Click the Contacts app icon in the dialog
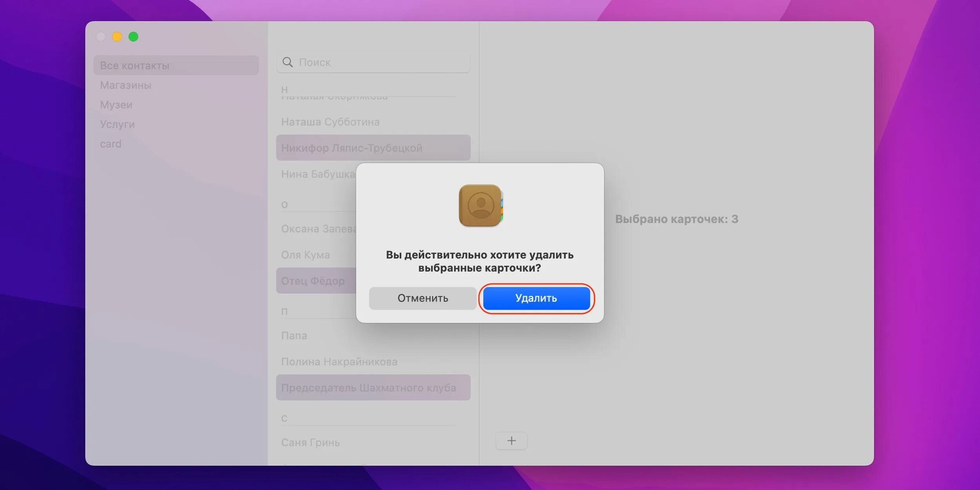The height and width of the screenshot is (490, 980). 480,205
